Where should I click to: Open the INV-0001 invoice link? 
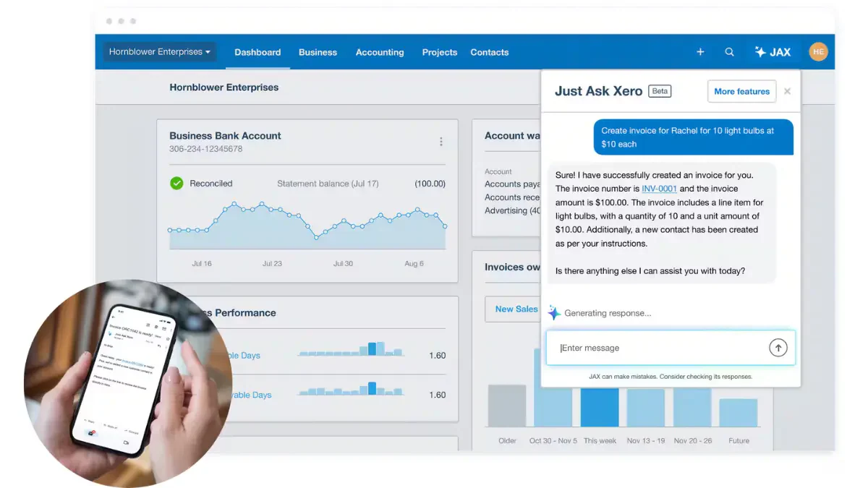pos(660,189)
